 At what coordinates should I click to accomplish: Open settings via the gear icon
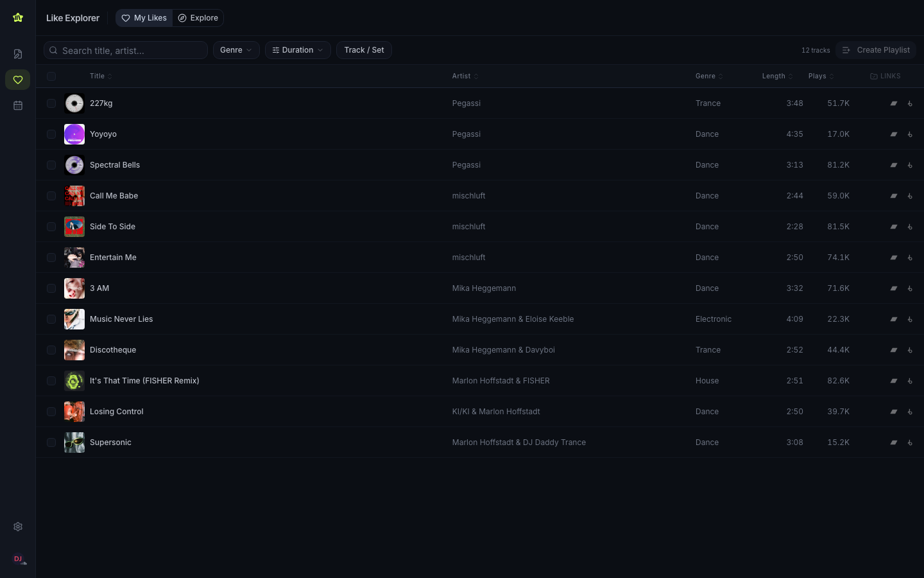[x=18, y=527]
